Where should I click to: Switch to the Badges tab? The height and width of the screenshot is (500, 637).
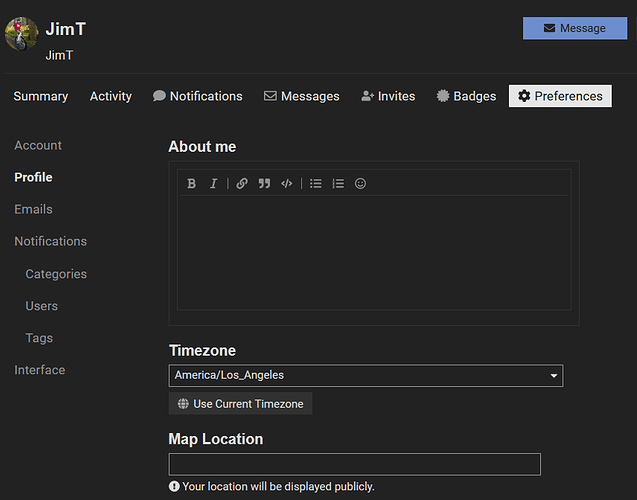[466, 96]
